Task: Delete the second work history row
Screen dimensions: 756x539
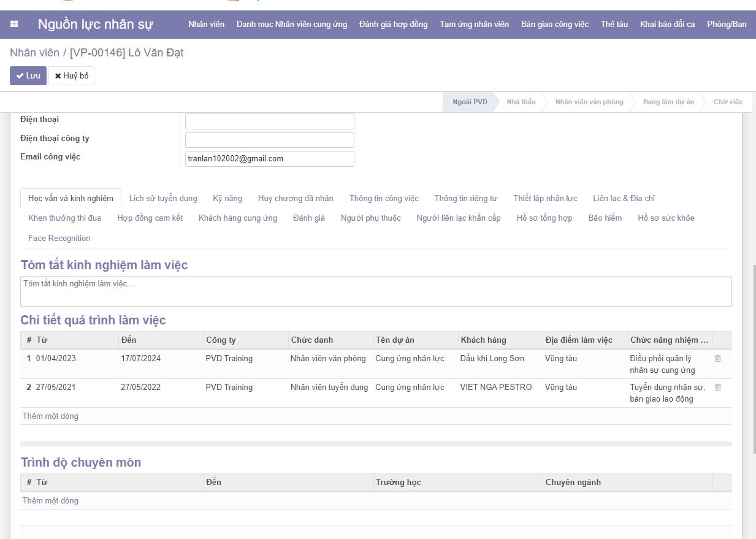Action: [x=717, y=388]
